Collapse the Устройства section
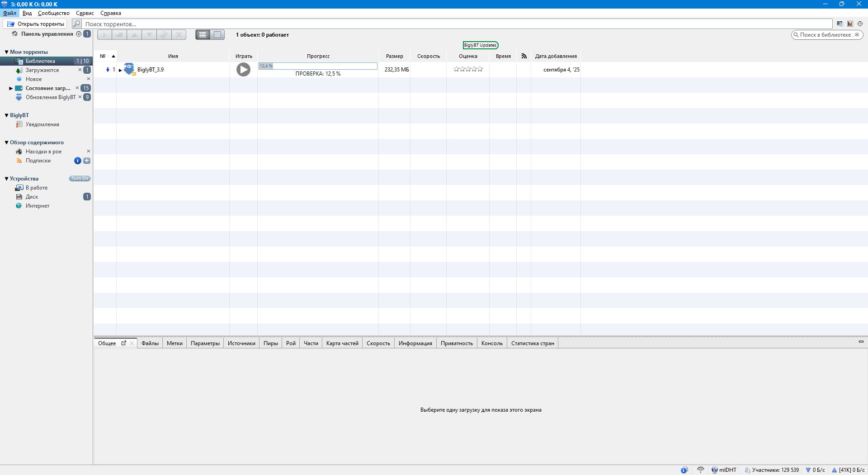The image size is (868, 475). click(6, 179)
